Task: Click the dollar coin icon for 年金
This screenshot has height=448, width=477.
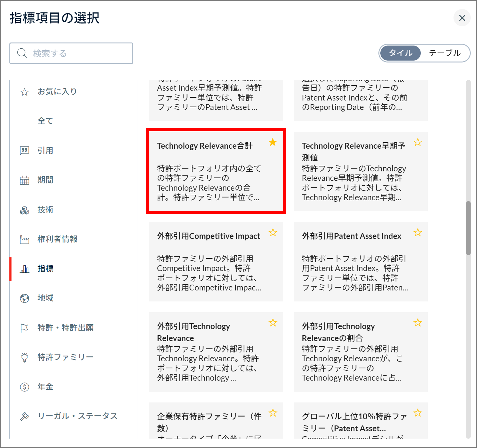Action: (x=25, y=387)
